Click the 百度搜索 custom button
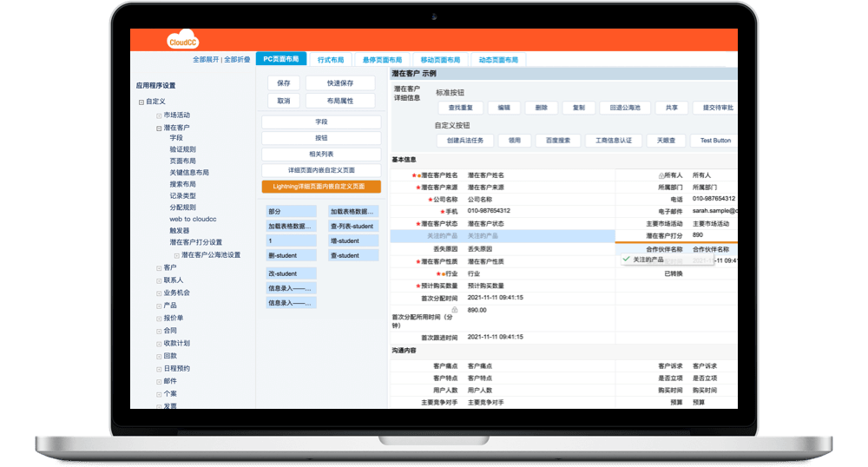 (x=557, y=141)
